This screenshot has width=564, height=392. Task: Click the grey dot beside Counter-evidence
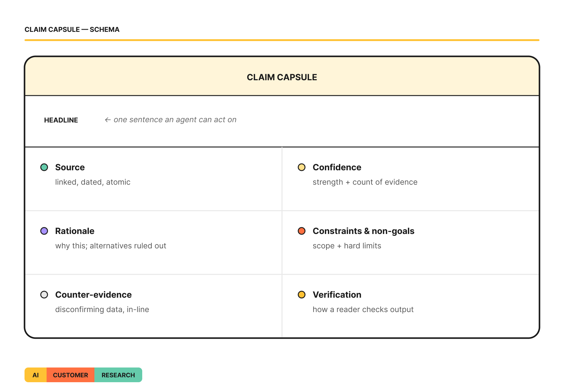[x=44, y=295]
